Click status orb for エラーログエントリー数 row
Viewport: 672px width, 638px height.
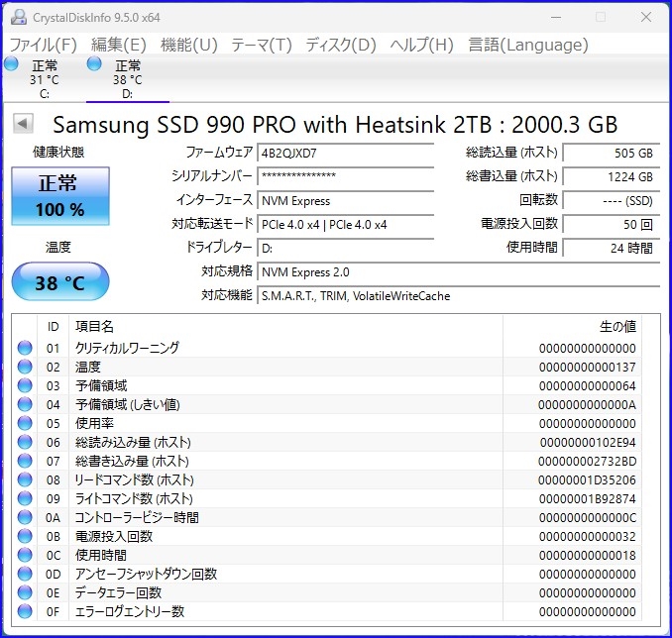pyautogui.click(x=25, y=611)
